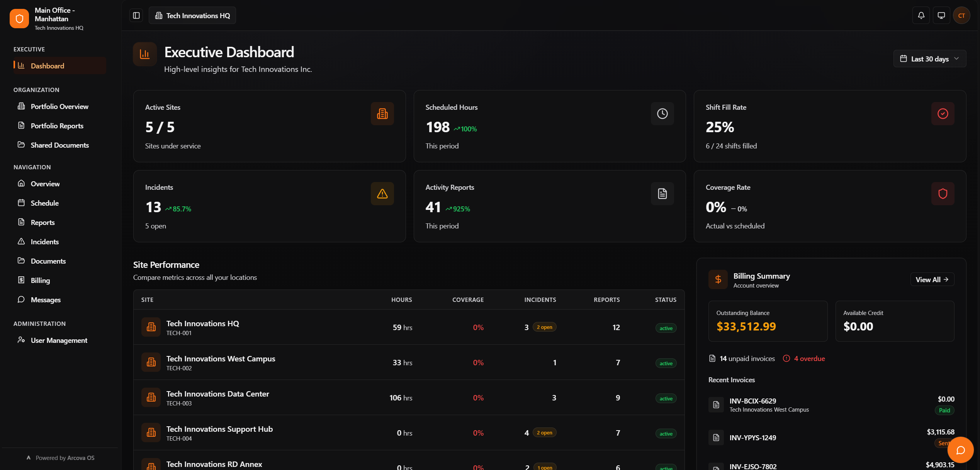This screenshot has width=980, height=470.
Task: Open the Tech Innovations HQ site row
Action: point(409,327)
